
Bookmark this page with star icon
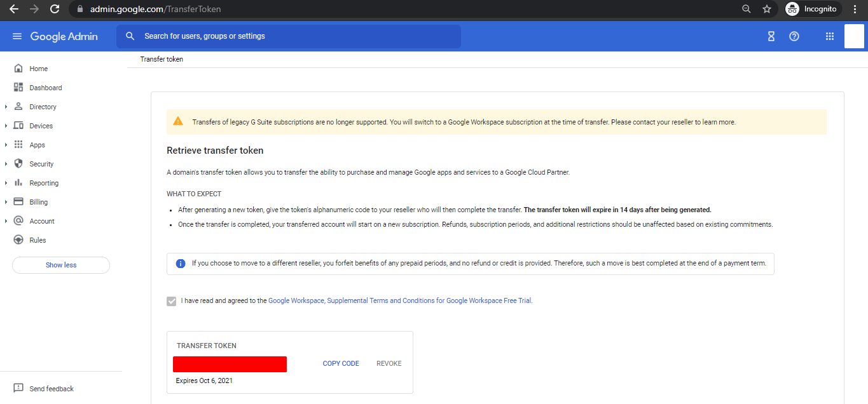point(767,9)
